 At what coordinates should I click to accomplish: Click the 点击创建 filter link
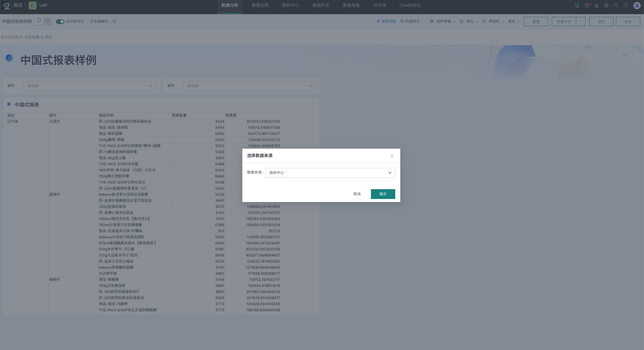(32, 37)
